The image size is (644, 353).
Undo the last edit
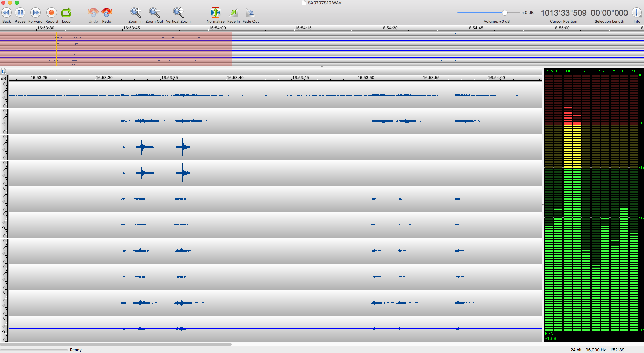click(x=93, y=13)
